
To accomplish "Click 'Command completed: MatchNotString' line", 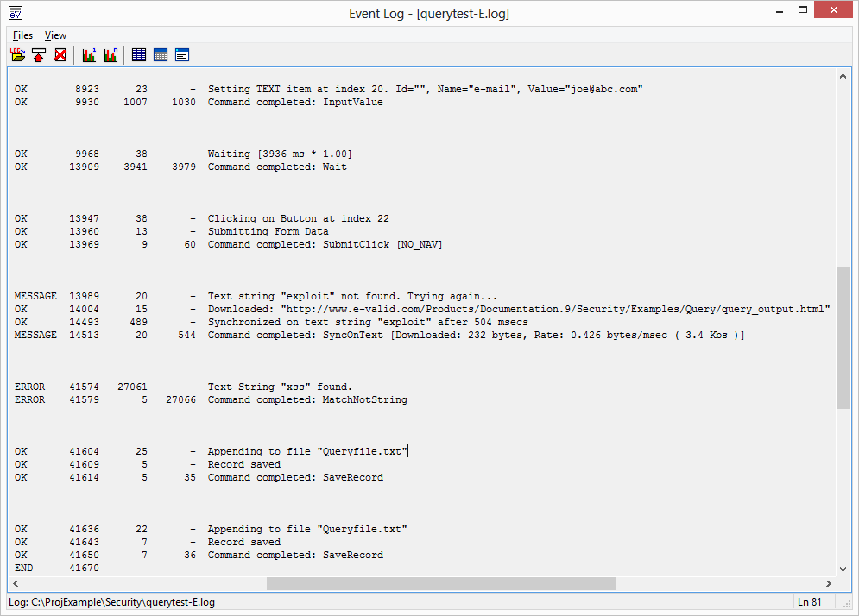I will click(x=307, y=400).
